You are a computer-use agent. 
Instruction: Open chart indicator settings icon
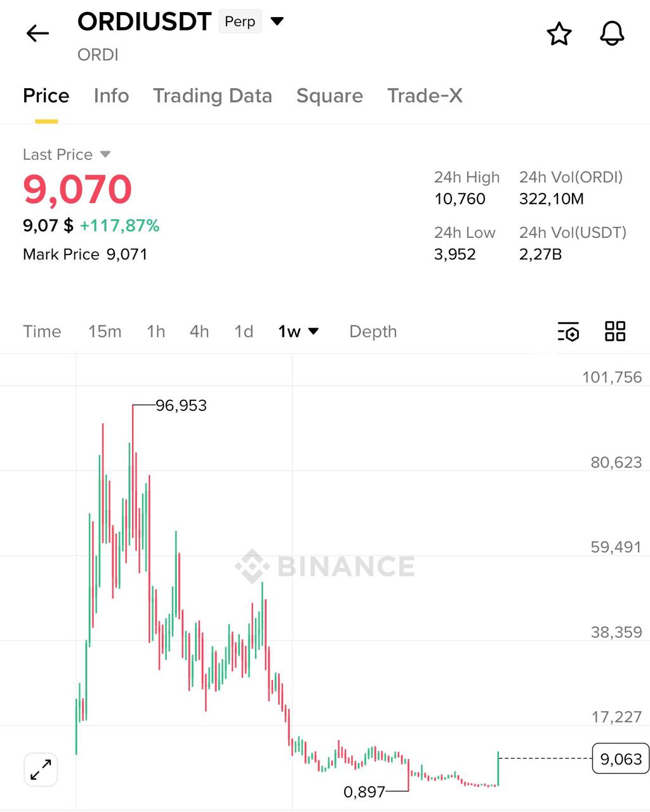[x=568, y=331]
